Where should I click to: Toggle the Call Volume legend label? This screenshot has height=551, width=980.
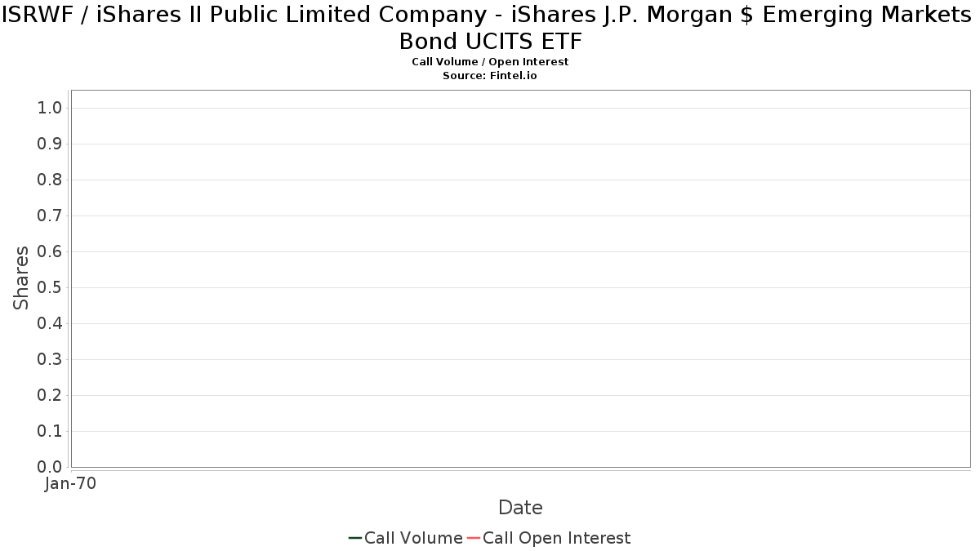[413, 538]
